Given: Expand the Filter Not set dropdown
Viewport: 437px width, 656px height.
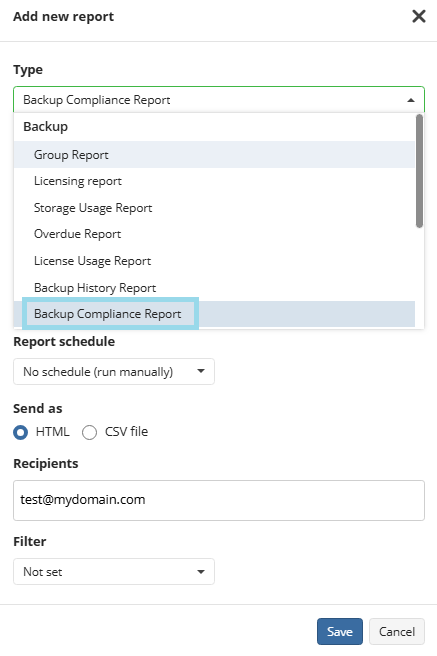Looking at the screenshot, I should point(114,571).
